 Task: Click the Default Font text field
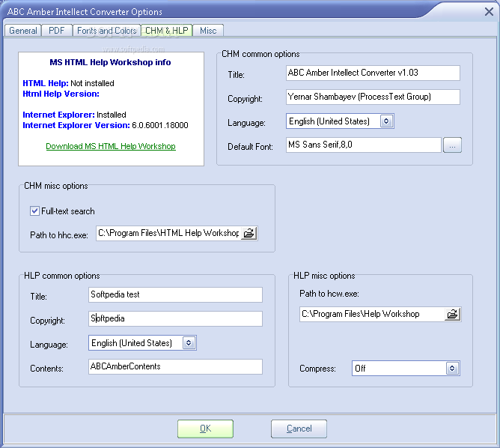[364, 145]
